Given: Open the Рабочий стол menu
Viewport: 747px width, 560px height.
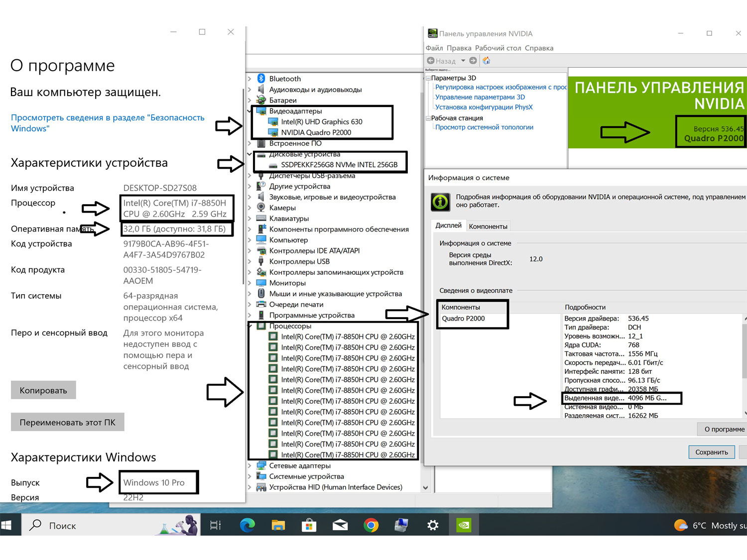Looking at the screenshot, I should [498, 48].
